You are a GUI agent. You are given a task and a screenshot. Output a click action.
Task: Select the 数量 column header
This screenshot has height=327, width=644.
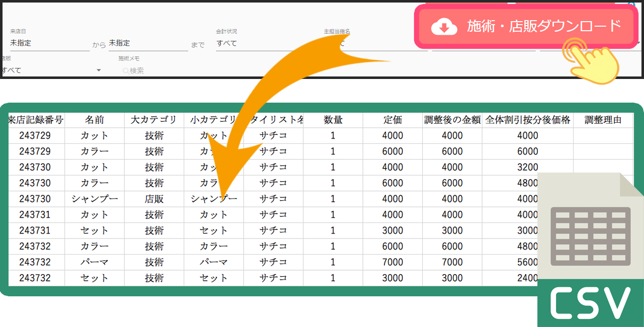pos(333,120)
